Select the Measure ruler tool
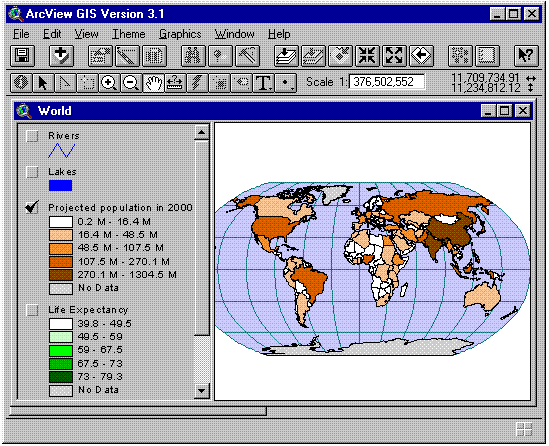Screen dimensions: 549x446 [175, 83]
